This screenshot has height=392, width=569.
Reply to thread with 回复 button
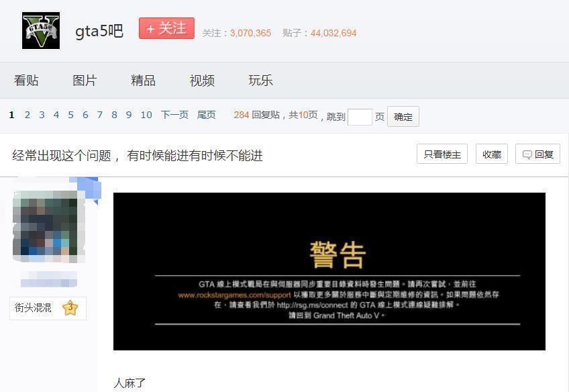tap(537, 154)
